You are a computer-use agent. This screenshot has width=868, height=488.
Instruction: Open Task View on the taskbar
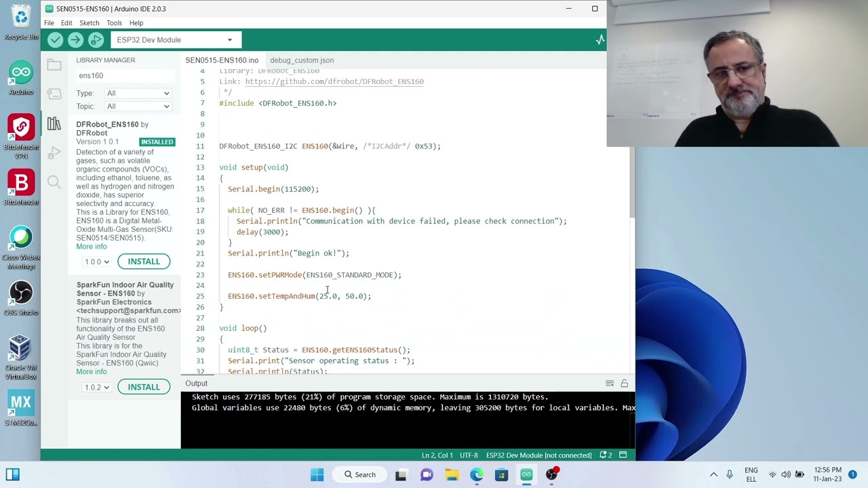pos(401,474)
